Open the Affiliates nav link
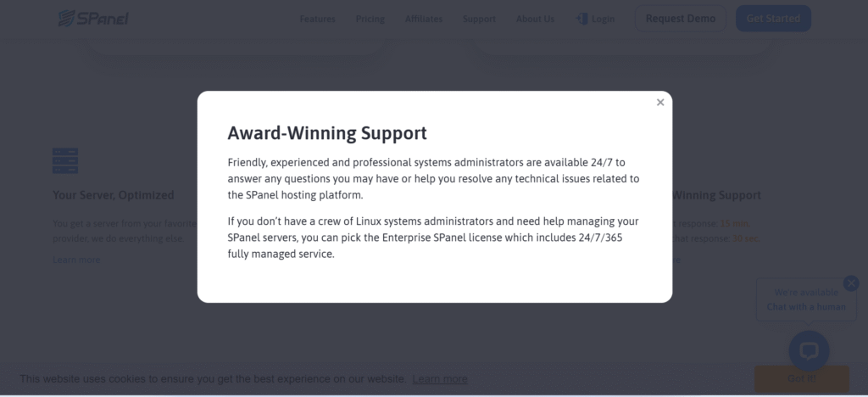This screenshot has height=397, width=868. pos(423,19)
